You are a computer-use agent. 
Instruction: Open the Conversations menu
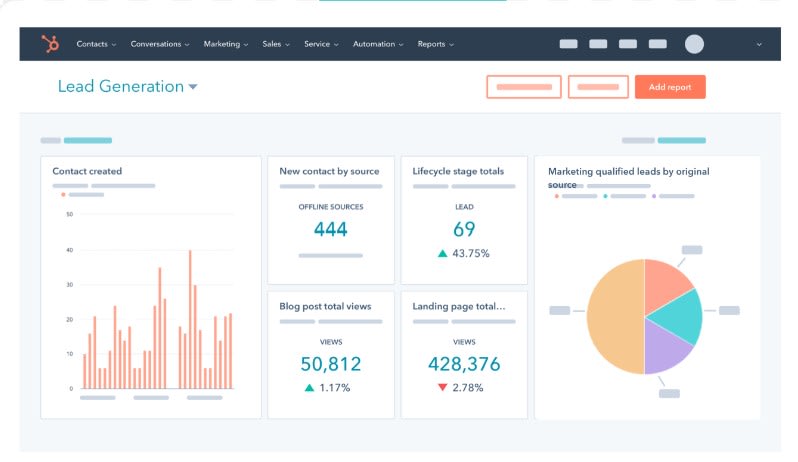pyautogui.click(x=160, y=44)
